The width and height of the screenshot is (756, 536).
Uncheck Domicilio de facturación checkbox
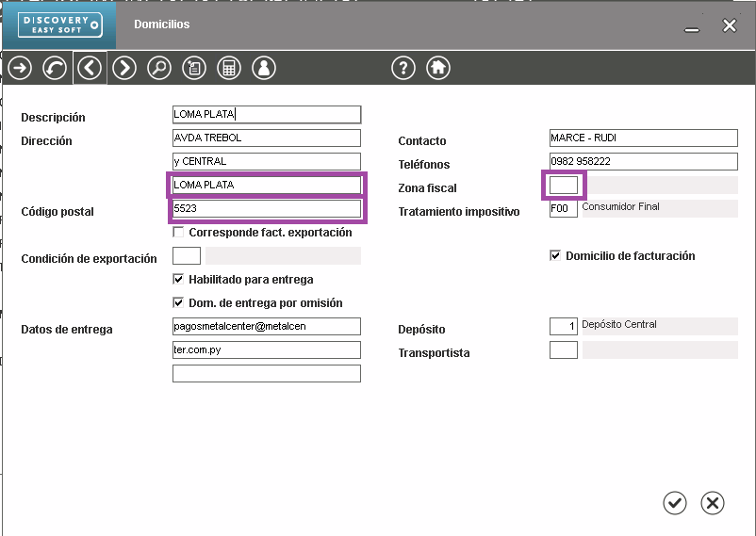click(x=555, y=256)
